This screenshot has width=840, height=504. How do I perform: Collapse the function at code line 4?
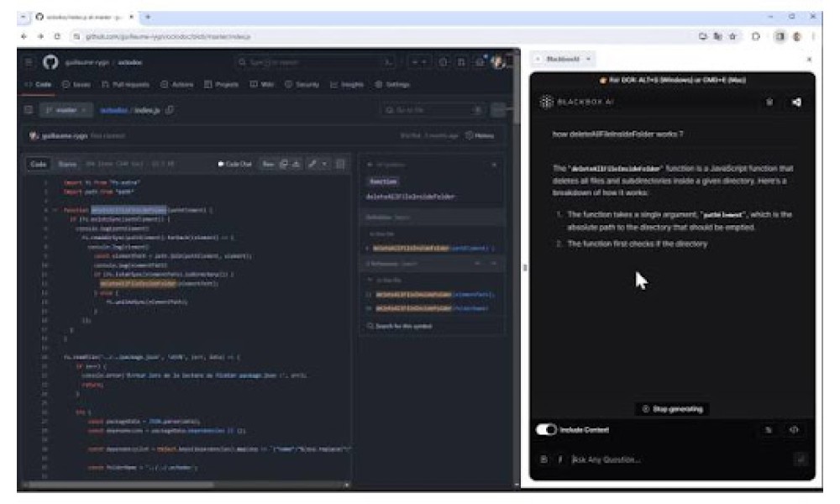pos(55,210)
